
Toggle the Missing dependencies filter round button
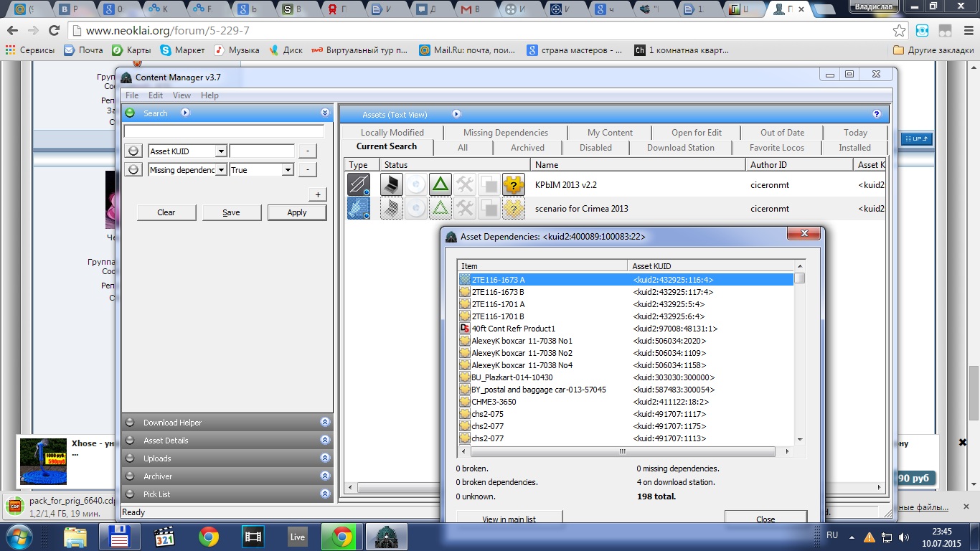click(x=133, y=170)
